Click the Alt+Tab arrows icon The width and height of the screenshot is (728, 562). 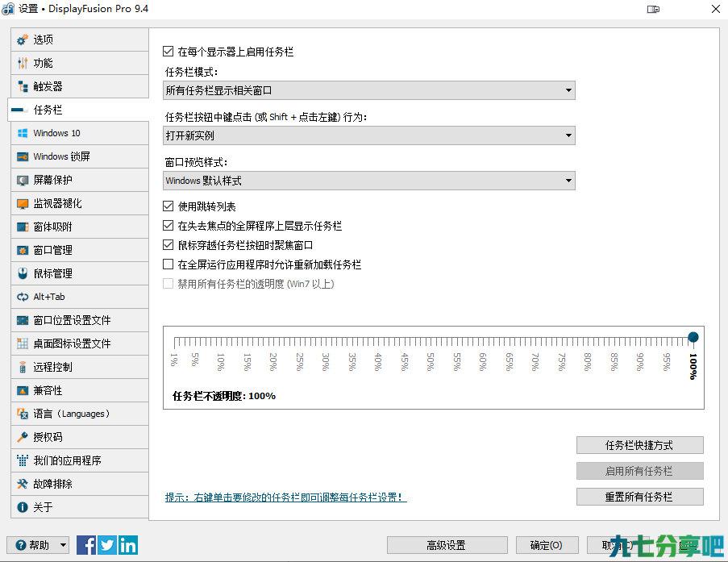(x=23, y=297)
